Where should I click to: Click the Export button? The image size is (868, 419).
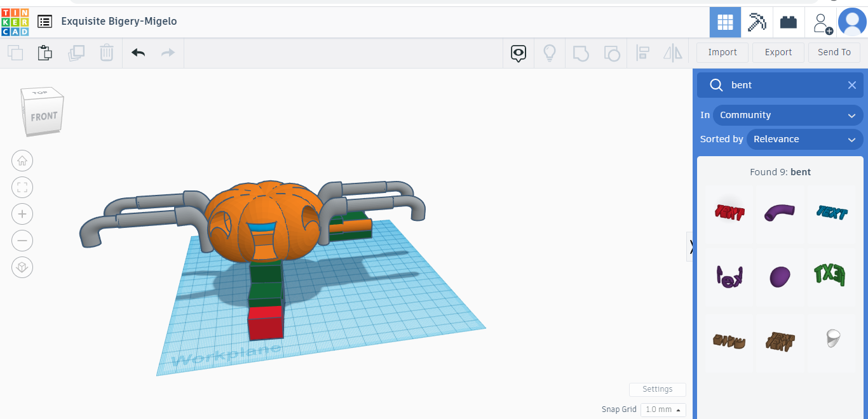pyautogui.click(x=778, y=52)
